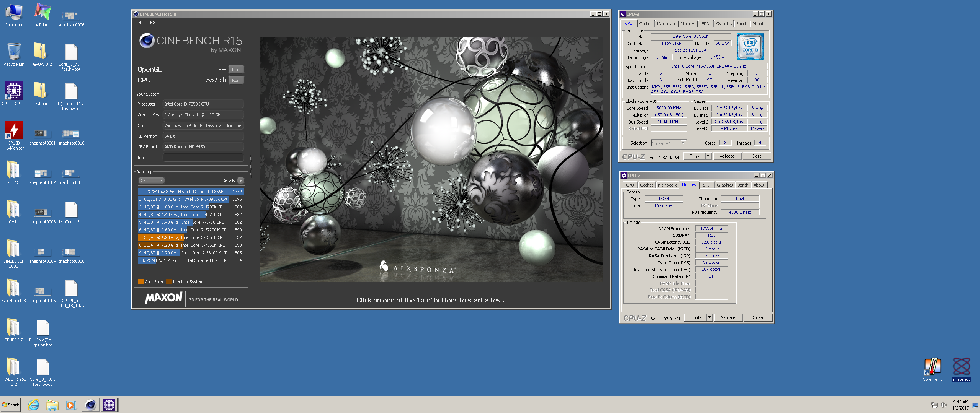Click the Info input field in Cinebench
Viewport: 980px width, 413px height.
tap(203, 158)
